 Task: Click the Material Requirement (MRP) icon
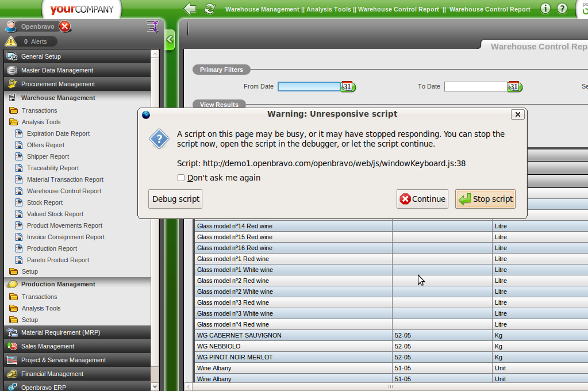(12, 332)
